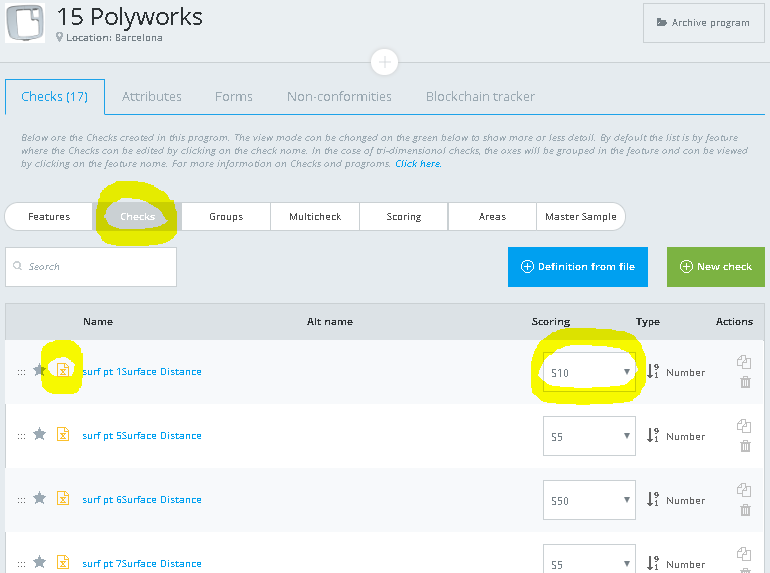The image size is (770, 573).
Task: Follow the 'Click here' help link
Action: click(418, 164)
